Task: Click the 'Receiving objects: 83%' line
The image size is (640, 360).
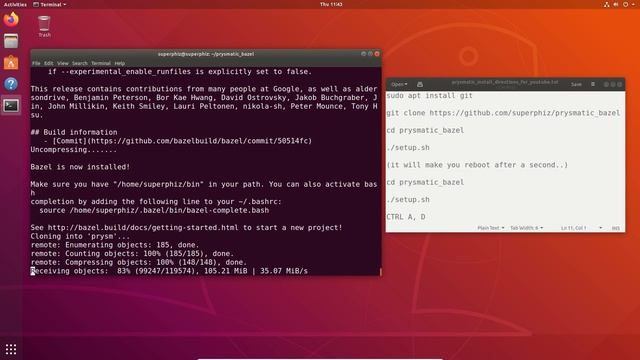Action: tap(169, 271)
